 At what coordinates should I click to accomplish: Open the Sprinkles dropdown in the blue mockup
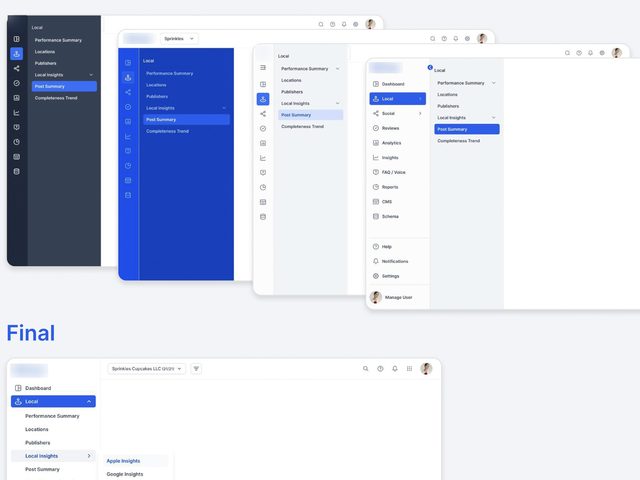[x=179, y=39]
